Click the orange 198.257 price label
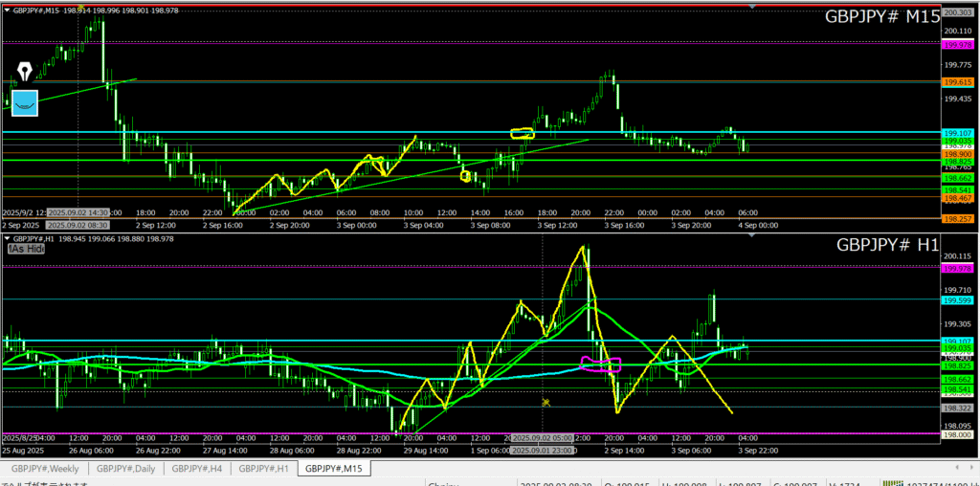 pos(957,219)
